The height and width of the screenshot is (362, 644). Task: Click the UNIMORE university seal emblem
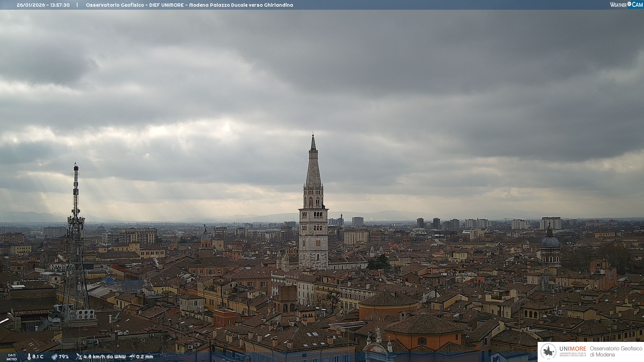coord(548,351)
